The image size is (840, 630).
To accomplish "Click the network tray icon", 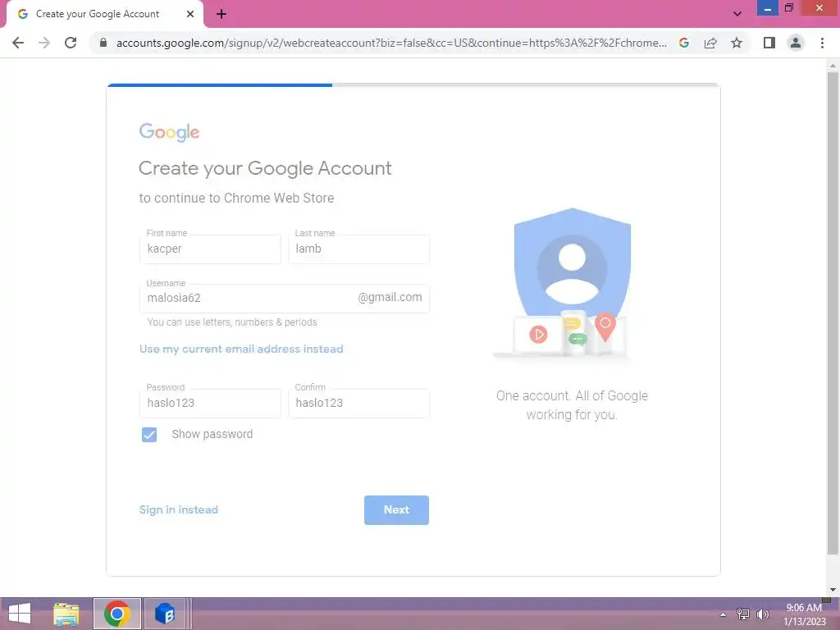I will (x=743, y=614).
